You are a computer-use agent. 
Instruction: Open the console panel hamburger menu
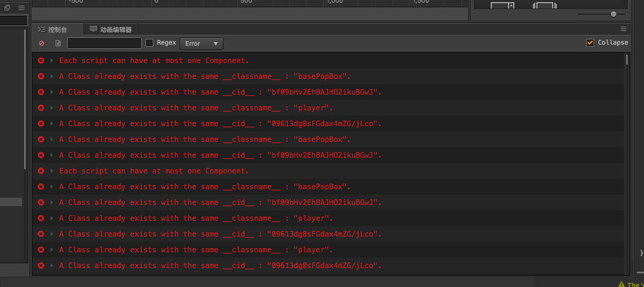[624, 29]
